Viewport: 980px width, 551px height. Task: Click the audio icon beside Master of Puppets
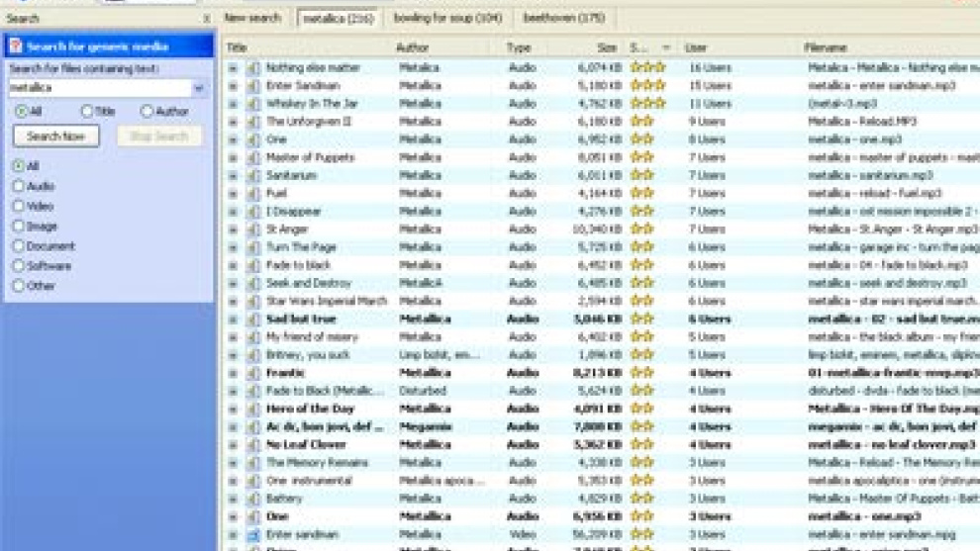[x=252, y=157]
